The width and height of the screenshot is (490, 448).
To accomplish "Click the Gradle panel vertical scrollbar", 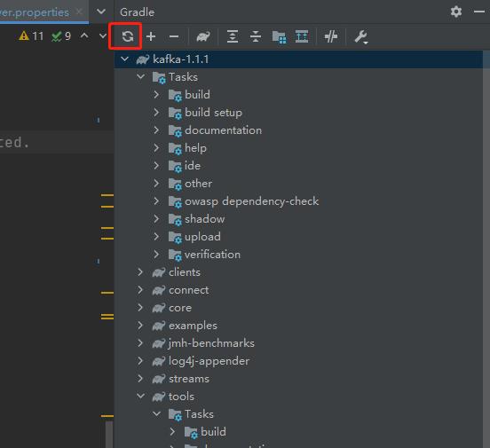I will pos(486,249).
